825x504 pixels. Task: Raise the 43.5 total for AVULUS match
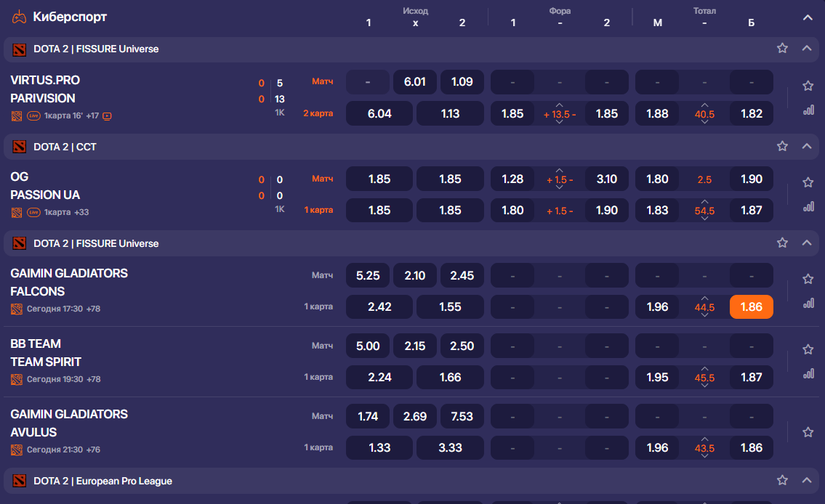coord(704,439)
